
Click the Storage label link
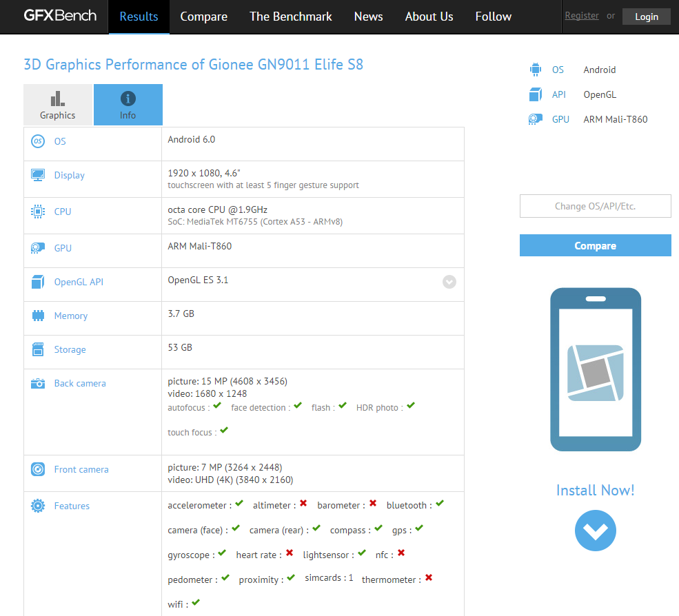click(x=70, y=350)
